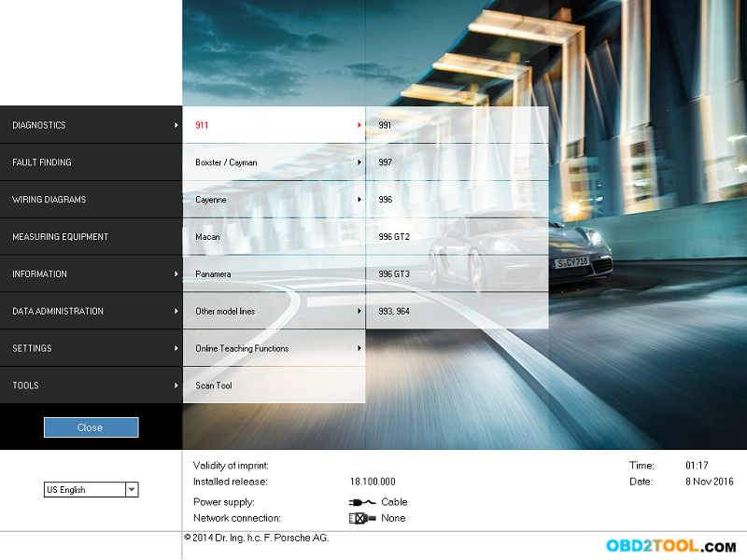The width and height of the screenshot is (747, 560).
Task: Click the Porsche AG copyright text
Action: pyautogui.click(x=256, y=538)
